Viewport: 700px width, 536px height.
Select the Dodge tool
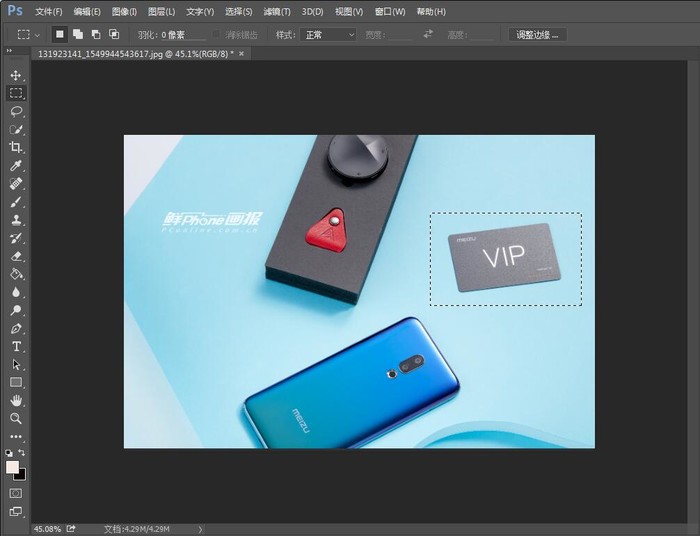pos(16,310)
